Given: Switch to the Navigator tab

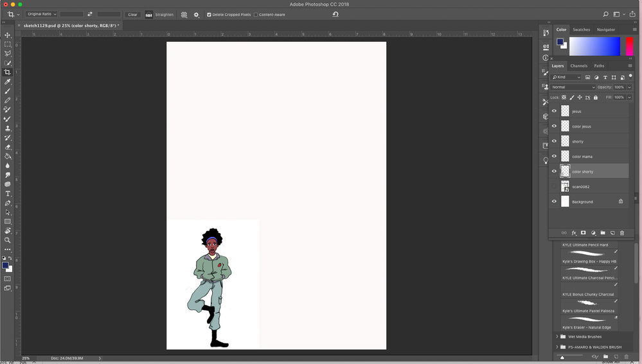Looking at the screenshot, I should [605, 30].
